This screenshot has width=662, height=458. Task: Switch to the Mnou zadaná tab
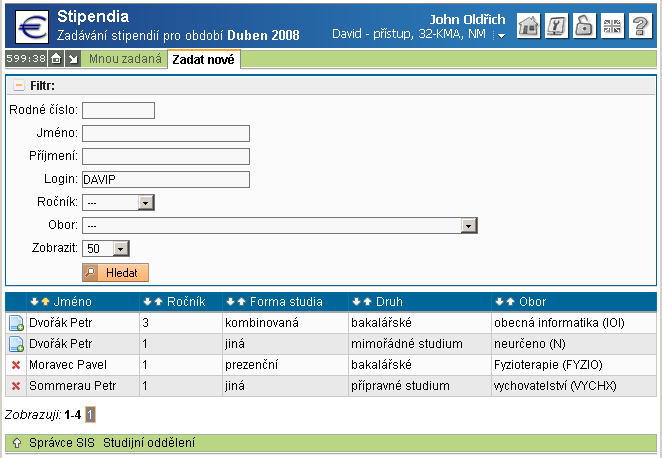[125, 60]
